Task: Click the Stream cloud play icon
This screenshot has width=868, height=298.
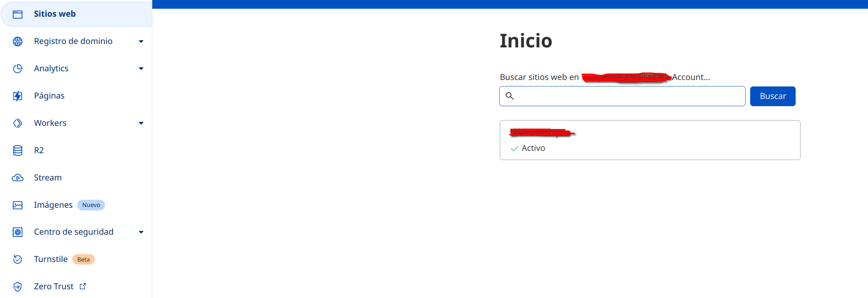Action: click(x=17, y=178)
